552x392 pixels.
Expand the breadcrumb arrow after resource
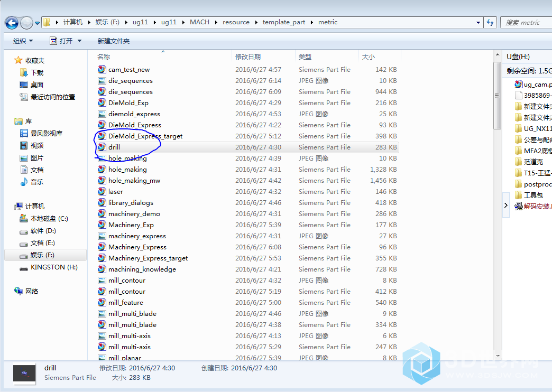point(255,22)
